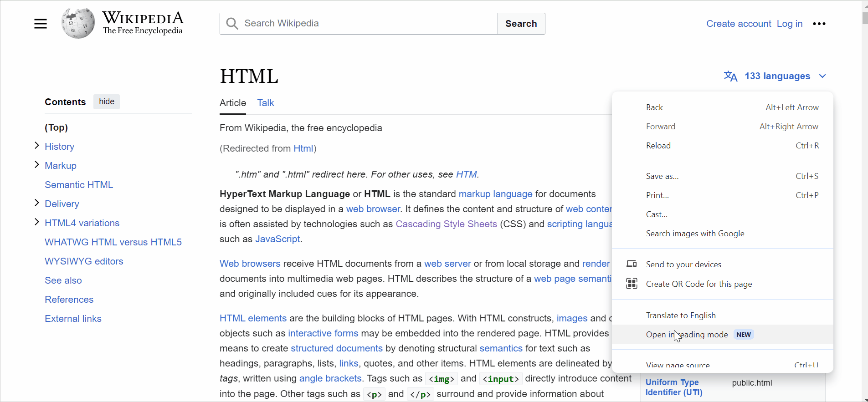Open Uniform Type Identifier (UTI) link

click(674, 387)
